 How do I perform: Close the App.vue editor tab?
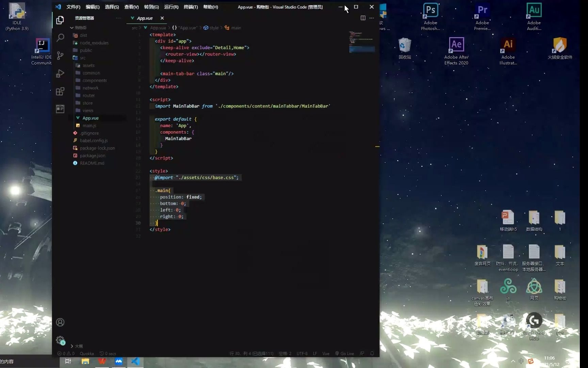click(162, 18)
